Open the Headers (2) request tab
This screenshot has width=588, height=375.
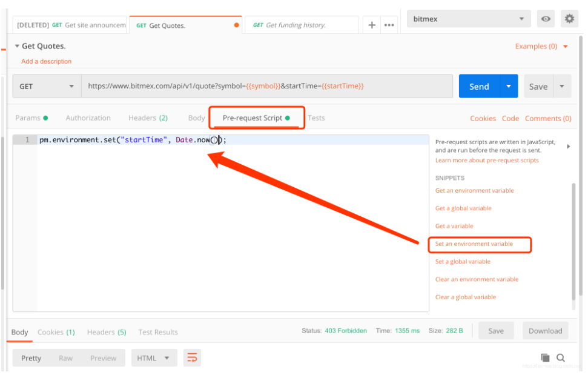(x=148, y=118)
